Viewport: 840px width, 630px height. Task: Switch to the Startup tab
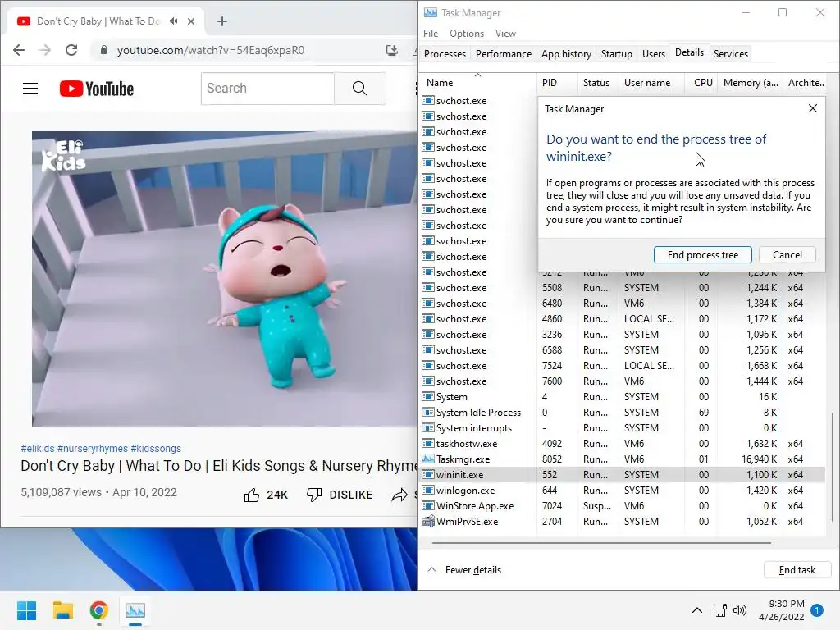point(617,54)
